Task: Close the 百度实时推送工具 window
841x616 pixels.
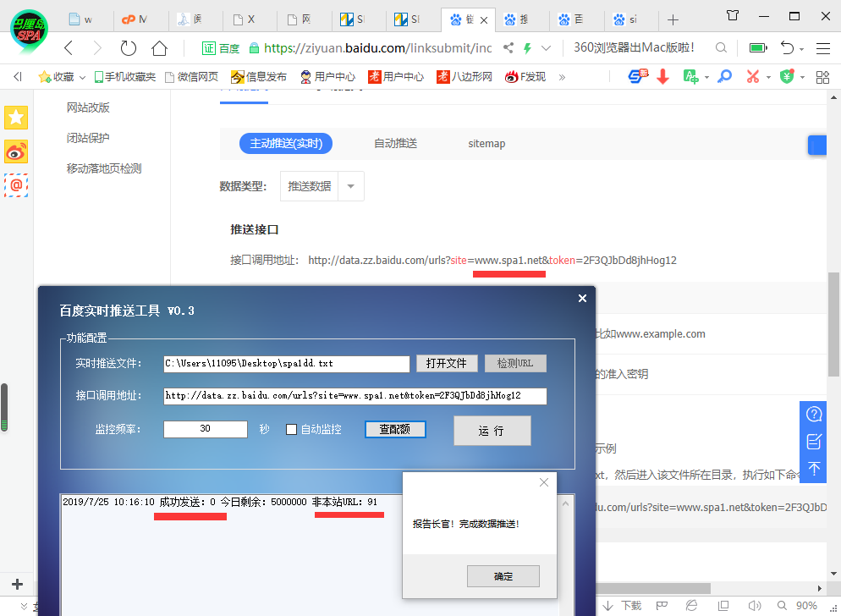Action: coord(582,299)
